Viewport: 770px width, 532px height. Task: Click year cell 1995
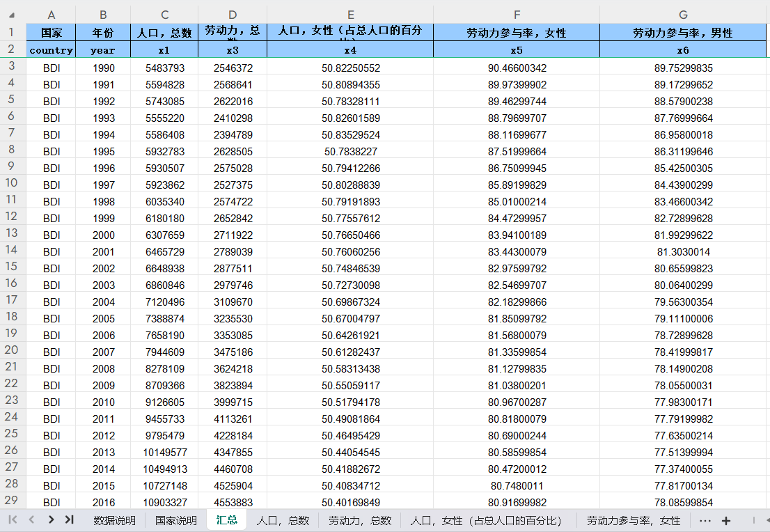(x=103, y=151)
